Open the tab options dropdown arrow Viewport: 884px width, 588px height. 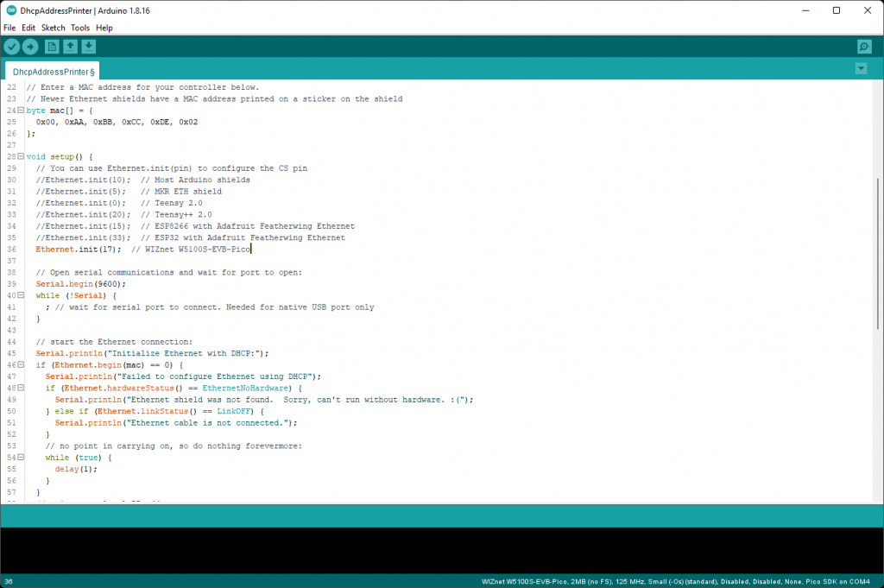861,69
